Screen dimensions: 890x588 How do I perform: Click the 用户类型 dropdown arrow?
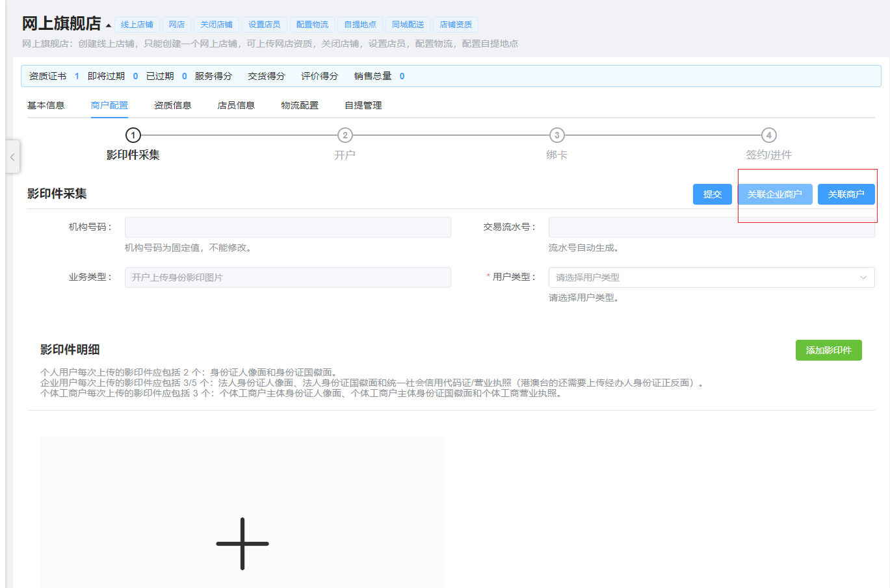point(863,277)
